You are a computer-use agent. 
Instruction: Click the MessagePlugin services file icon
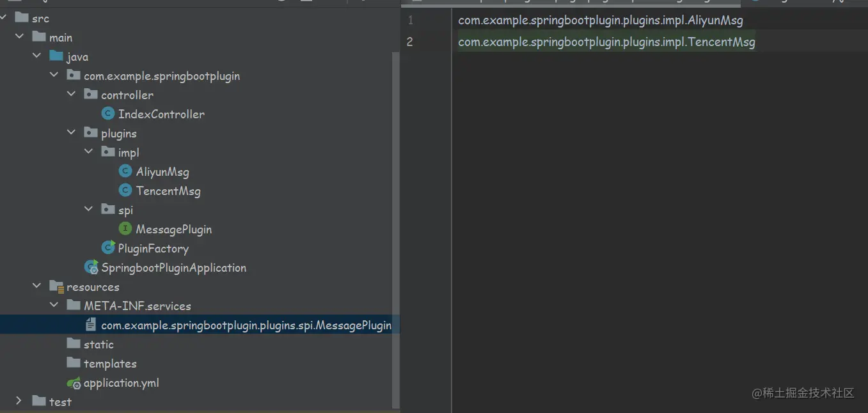(x=91, y=325)
